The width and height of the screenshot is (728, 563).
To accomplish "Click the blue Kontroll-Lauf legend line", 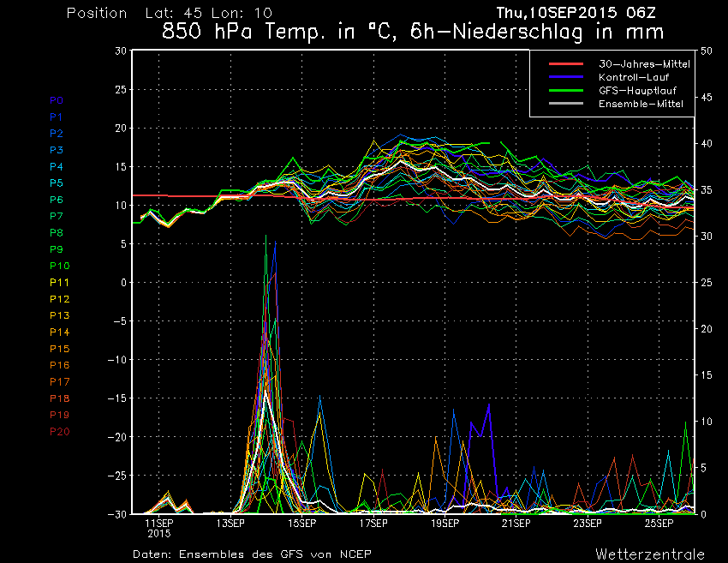I will tap(566, 77).
